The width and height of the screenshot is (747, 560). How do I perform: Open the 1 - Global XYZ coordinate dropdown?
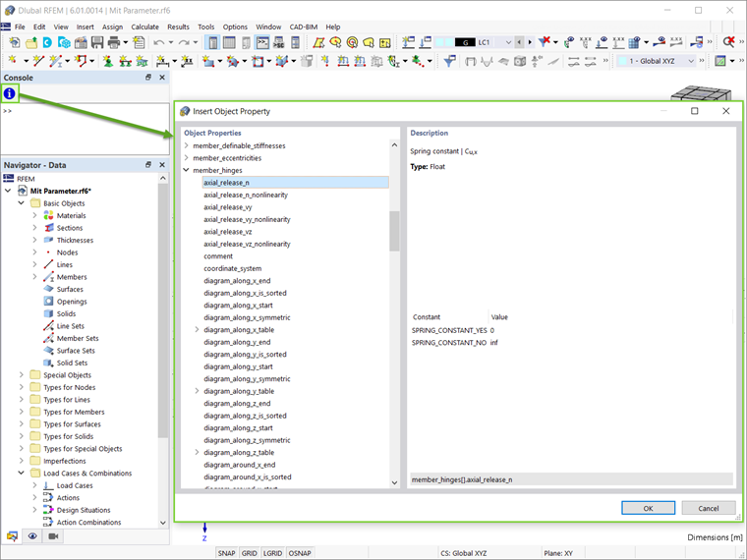point(691,61)
